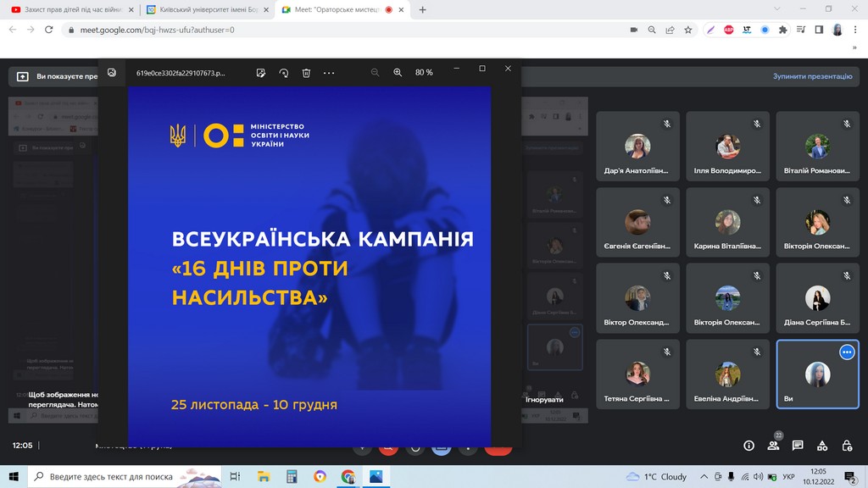Click the AdBlock Plus extension icon
The image size is (868, 488).
coord(728,30)
